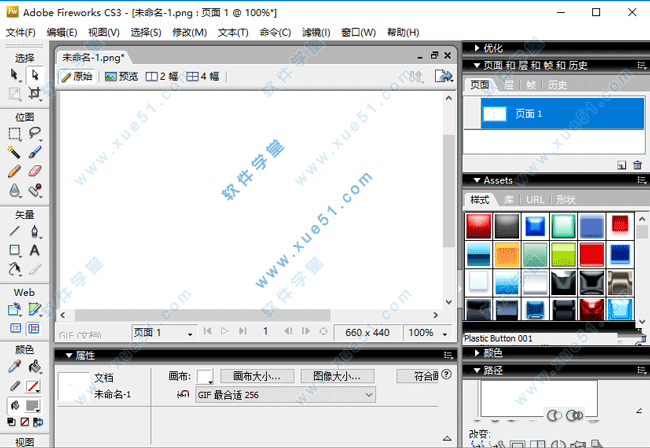Open the properties panel help button

(x=446, y=374)
